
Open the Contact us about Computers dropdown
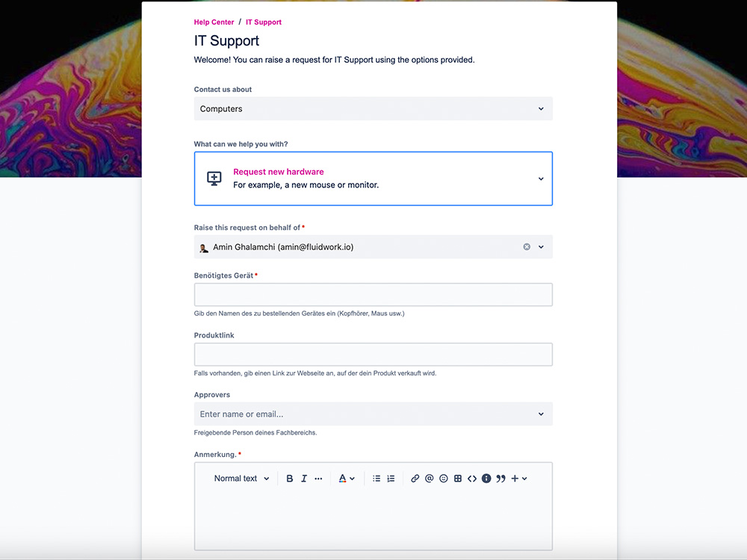click(x=373, y=108)
